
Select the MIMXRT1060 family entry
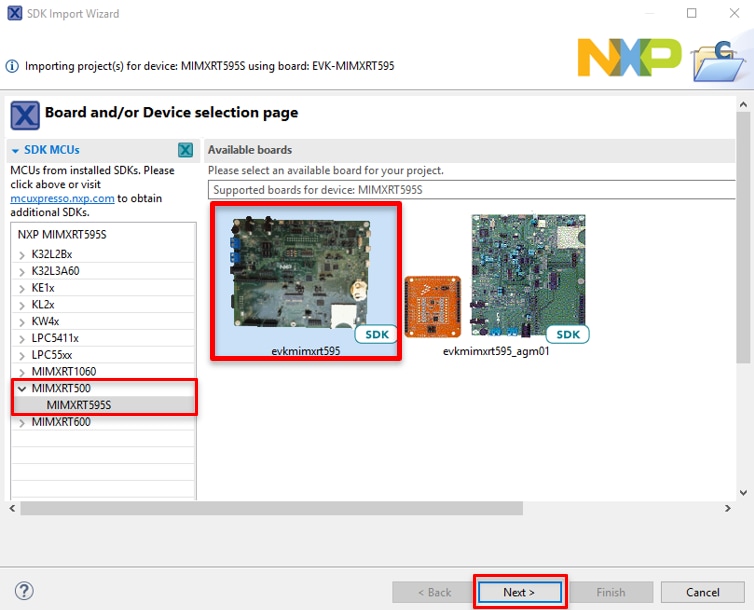(x=65, y=372)
